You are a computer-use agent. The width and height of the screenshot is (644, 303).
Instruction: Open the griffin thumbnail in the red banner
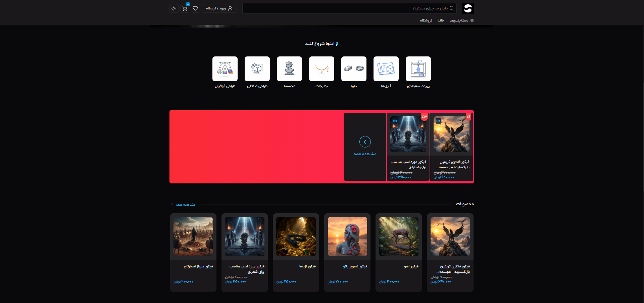[x=451, y=134]
